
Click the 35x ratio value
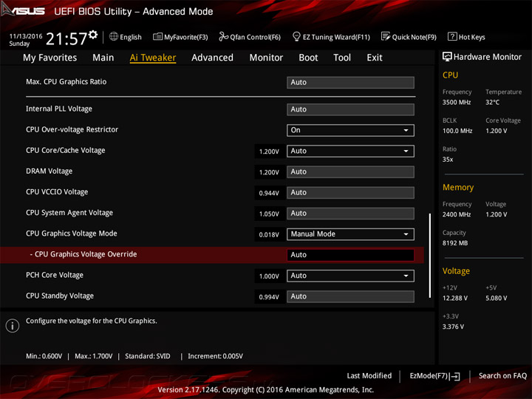click(x=448, y=160)
